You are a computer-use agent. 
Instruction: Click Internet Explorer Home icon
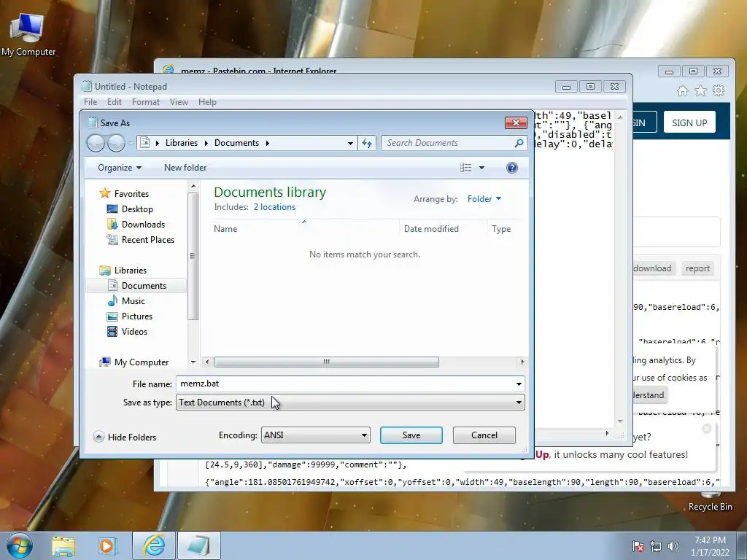pyautogui.click(x=683, y=91)
